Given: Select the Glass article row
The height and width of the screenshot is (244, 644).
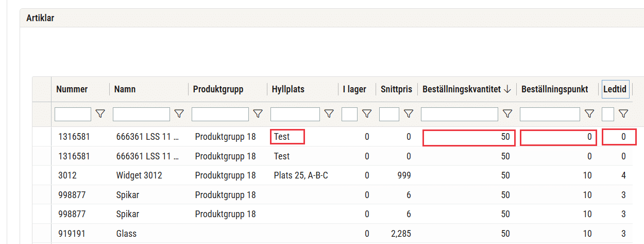Looking at the screenshot, I should click(338, 234).
